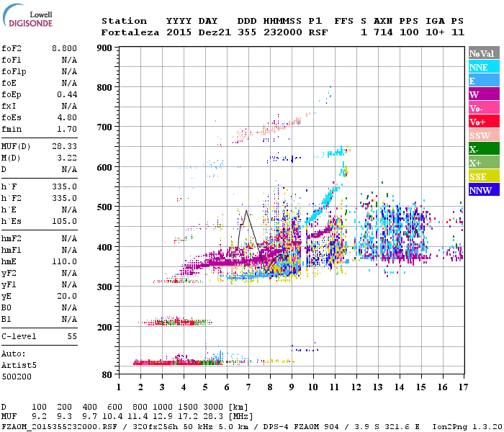
Task: Select the AXN value 714
Action: click(x=383, y=32)
